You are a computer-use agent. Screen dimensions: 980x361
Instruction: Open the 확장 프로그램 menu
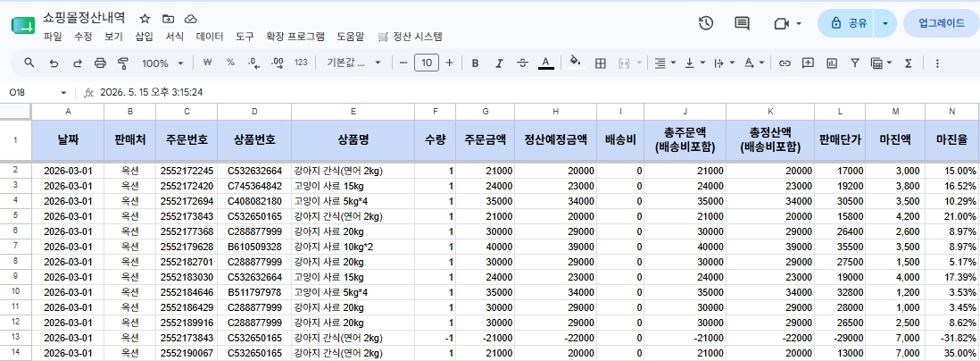295,37
